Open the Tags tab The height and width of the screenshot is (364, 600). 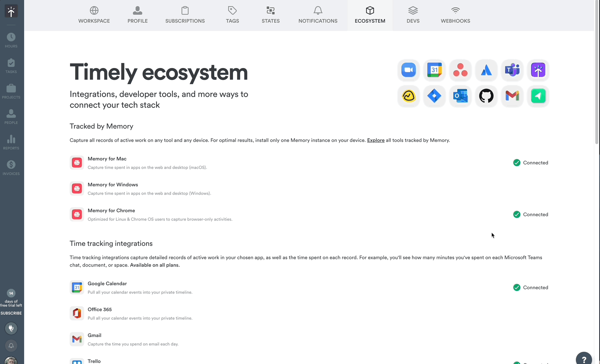[x=232, y=15]
